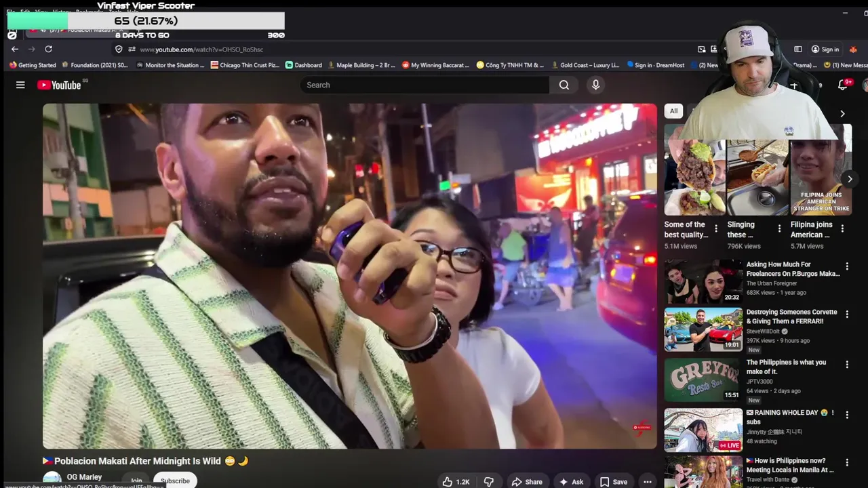Open options for 'RAINING WHOLE DAY' stream
Screen dimensions: 868x488
tap(847, 415)
